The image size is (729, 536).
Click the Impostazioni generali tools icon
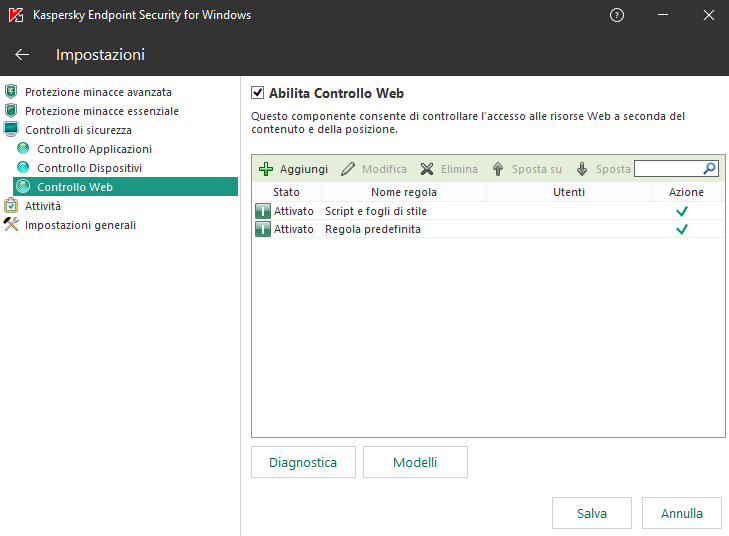pos(11,225)
